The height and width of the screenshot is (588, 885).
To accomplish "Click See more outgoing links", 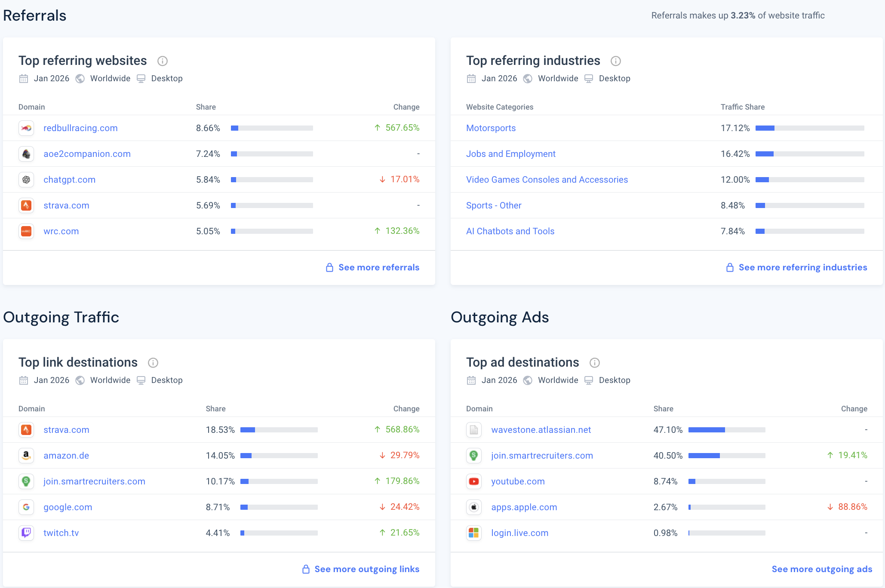I will 366,569.
